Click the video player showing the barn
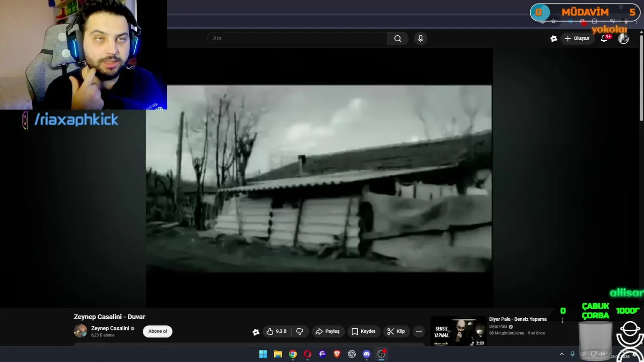 318,178
